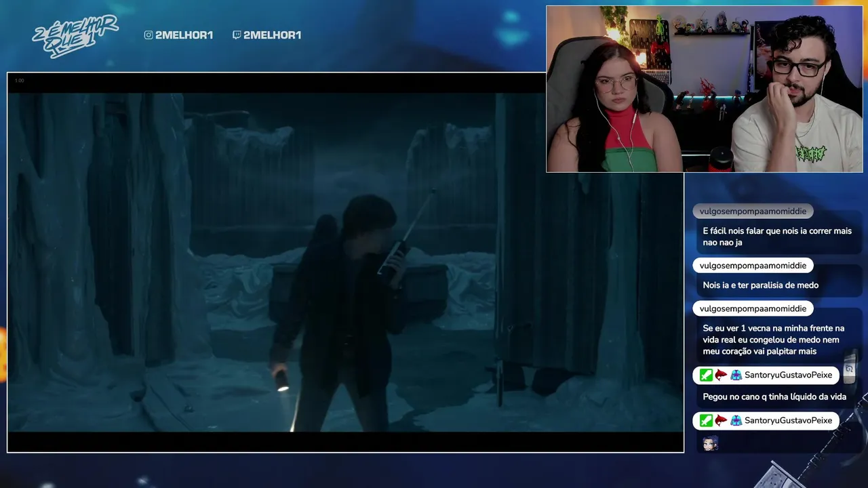Select username vulgosempompaamomiddie above 'Se eu ver 1 vecna'
This screenshot has width=868, height=488.
tap(753, 308)
